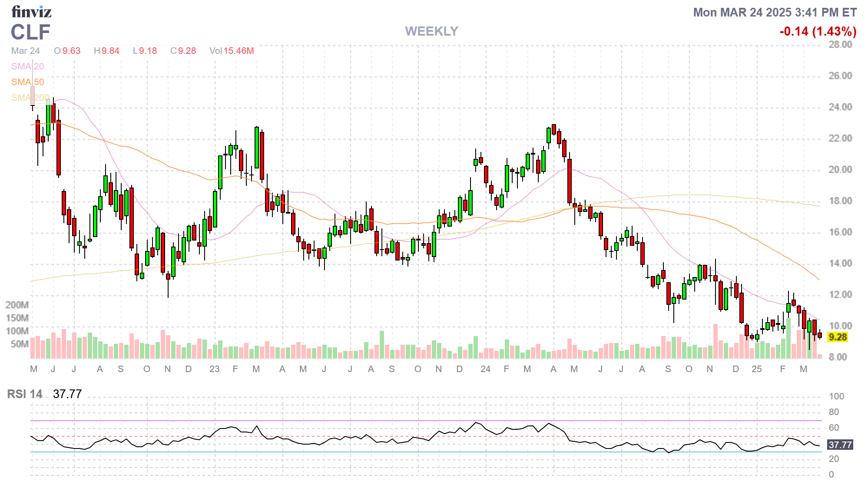The height and width of the screenshot is (488, 868).
Task: Click the 28.00 price axis label
Action: (x=840, y=45)
